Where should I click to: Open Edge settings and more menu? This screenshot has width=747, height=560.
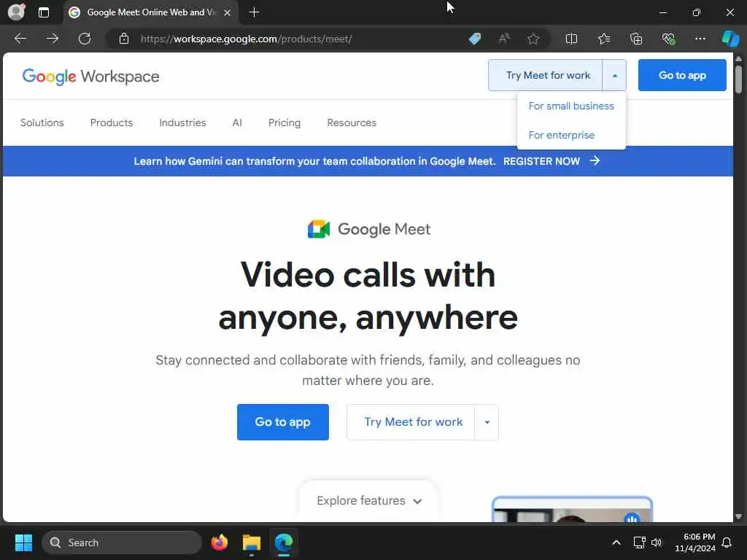[x=700, y=39]
